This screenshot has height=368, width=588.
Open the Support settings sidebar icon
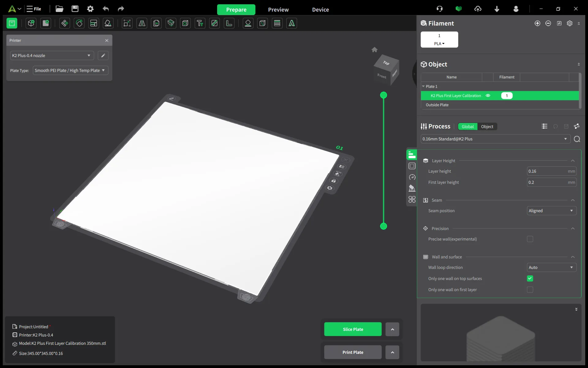(x=412, y=188)
